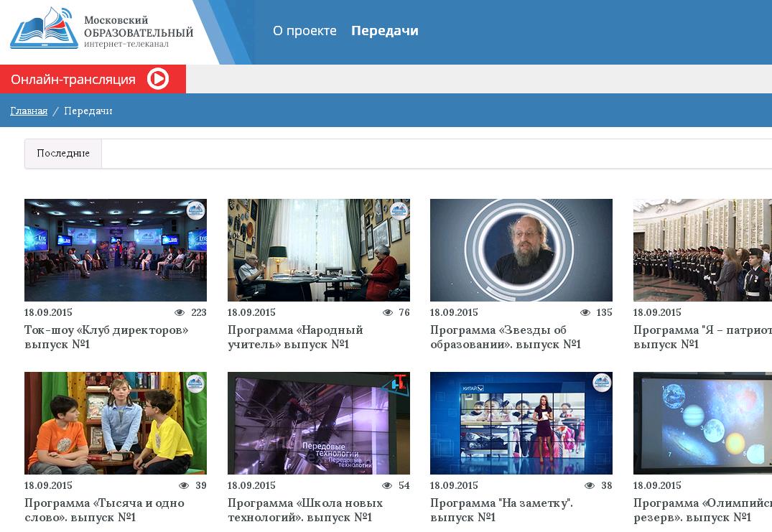Image resolution: width=772 pixels, height=532 pixels.
Task: Go to Главная breadcrumb link
Action: (x=29, y=111)
